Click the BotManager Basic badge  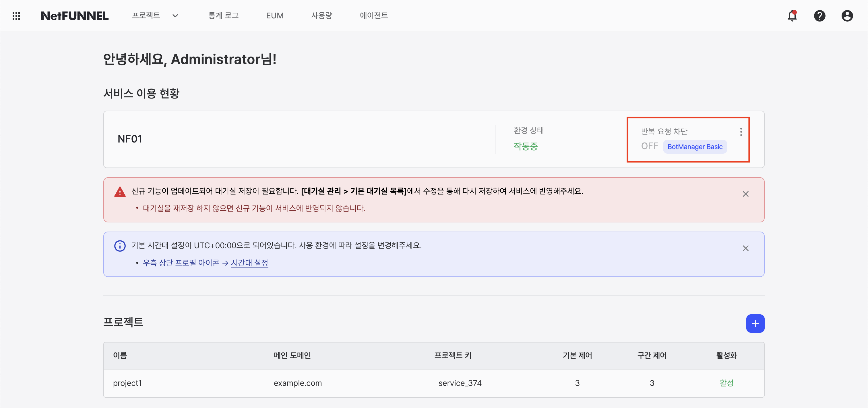click(695, 147)
